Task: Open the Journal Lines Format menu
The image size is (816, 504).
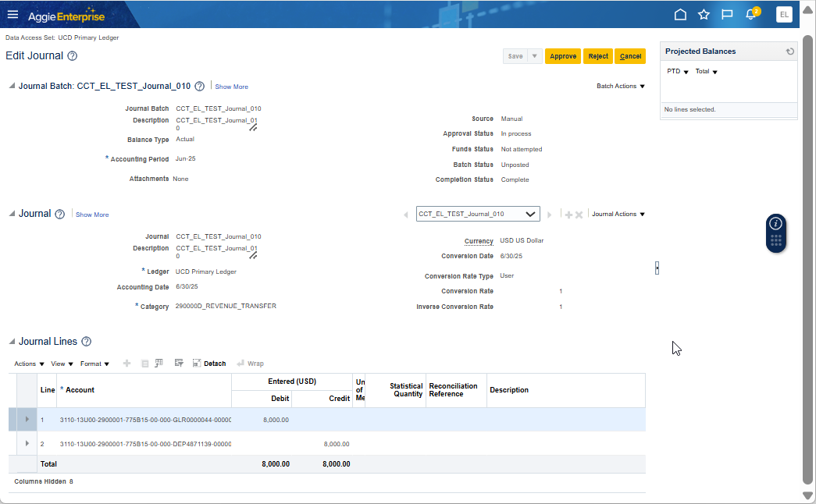Action: (94, 364)
